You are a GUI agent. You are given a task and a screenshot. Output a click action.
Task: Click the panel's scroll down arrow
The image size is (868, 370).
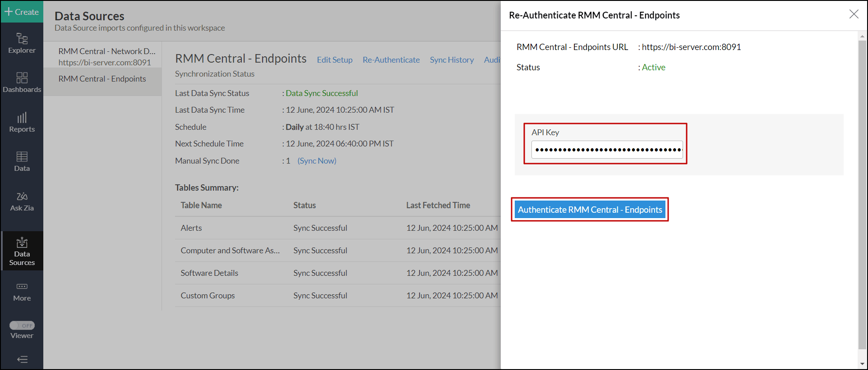[x=862, y=364]
